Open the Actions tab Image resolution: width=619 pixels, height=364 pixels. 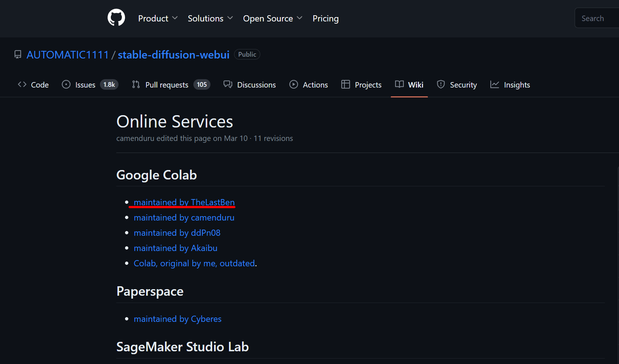coord(309,85)
